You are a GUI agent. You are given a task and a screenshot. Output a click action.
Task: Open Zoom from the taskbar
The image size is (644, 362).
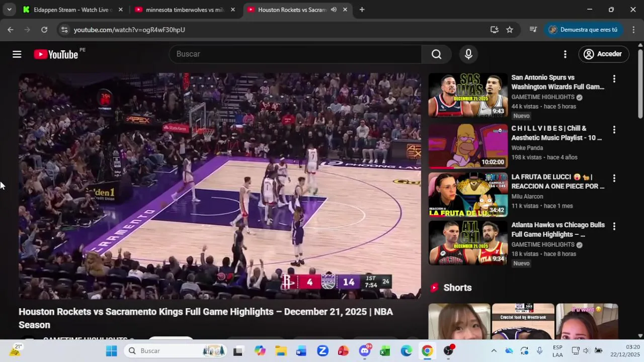(x=323, y=351)
